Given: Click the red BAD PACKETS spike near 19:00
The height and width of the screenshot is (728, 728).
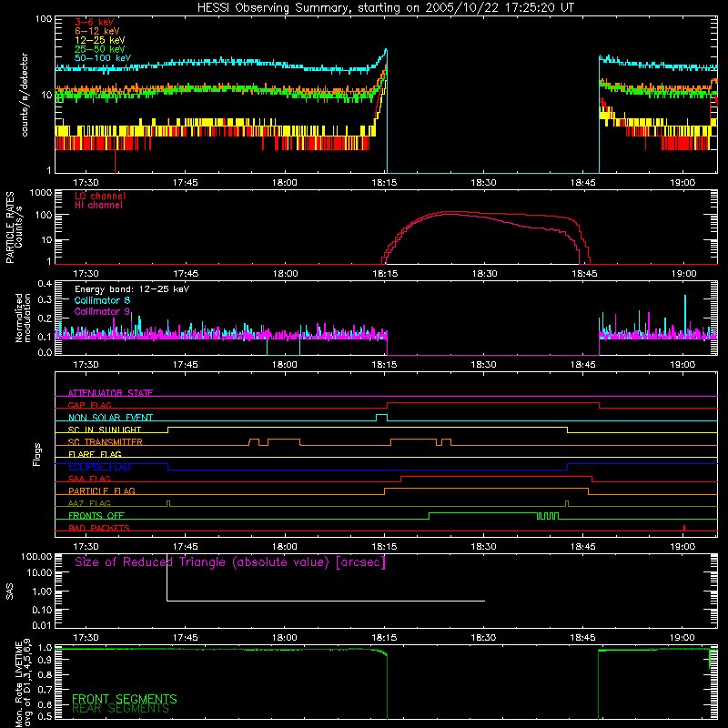Looking at the screenshot, I should tap(684, 528).
